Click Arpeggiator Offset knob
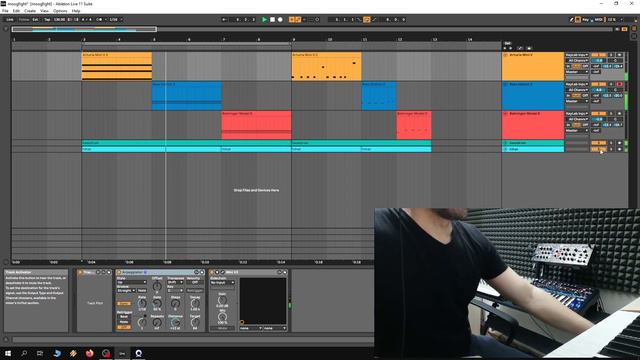 [157, 287]
